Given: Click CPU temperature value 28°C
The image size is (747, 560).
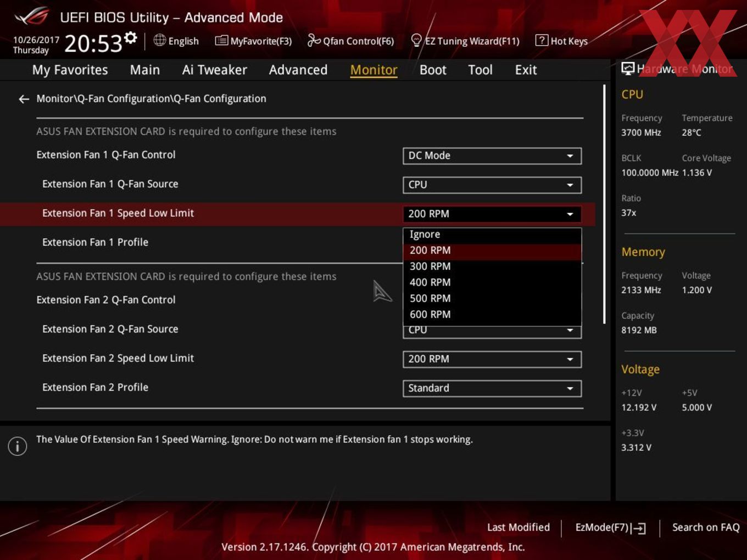Looking at the screenshot, I should [692, 132].
